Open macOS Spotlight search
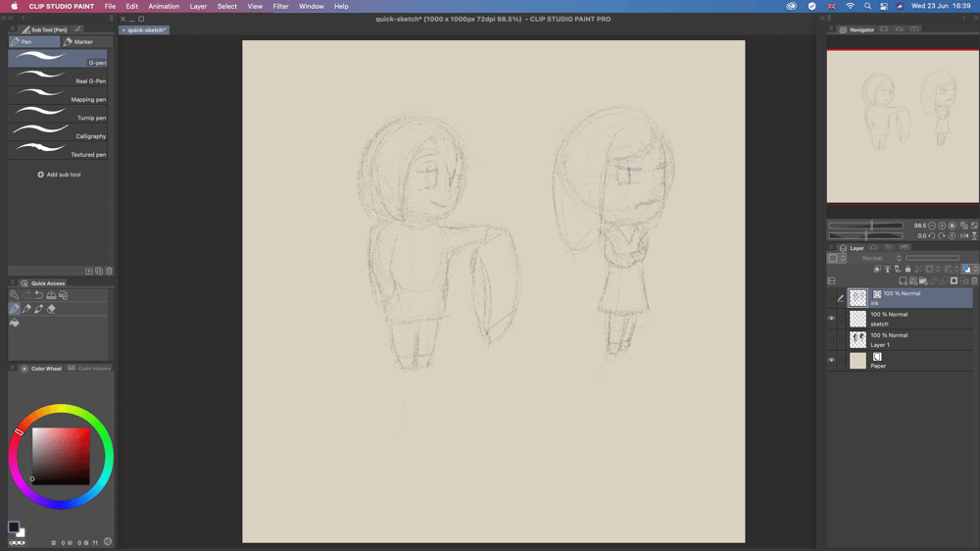 click(867, 6)
